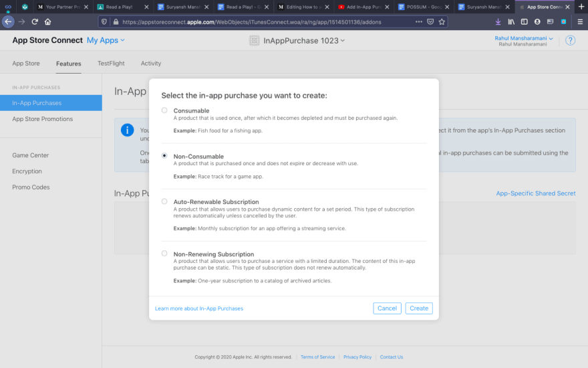Switch to the App Store tab
This screenshot has height=368, width=588.
(x=26, y=64)
